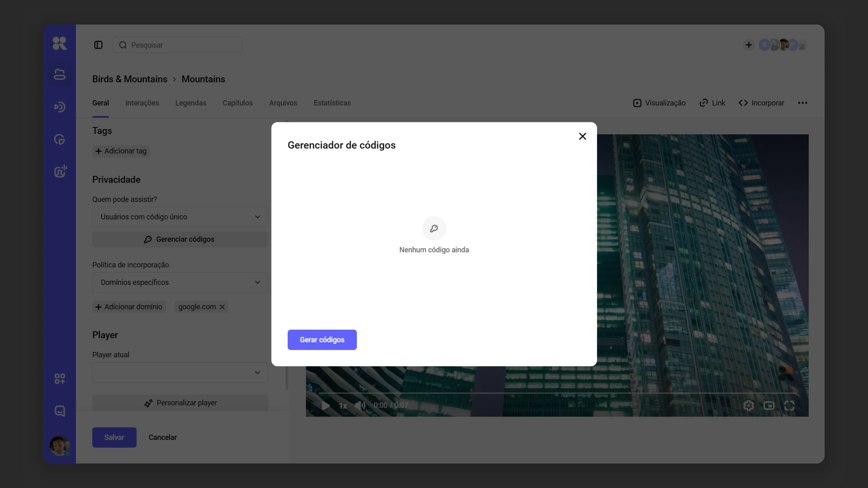Switch to the Legendas tab
The image size is (868, 488).
(x=191, y=103)
